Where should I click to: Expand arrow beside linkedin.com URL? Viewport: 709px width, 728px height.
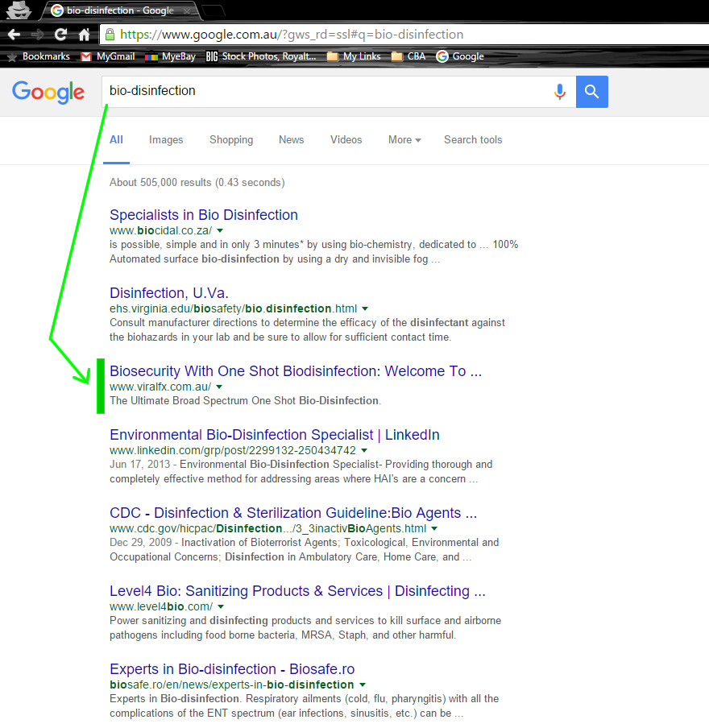tap(364, 450)
